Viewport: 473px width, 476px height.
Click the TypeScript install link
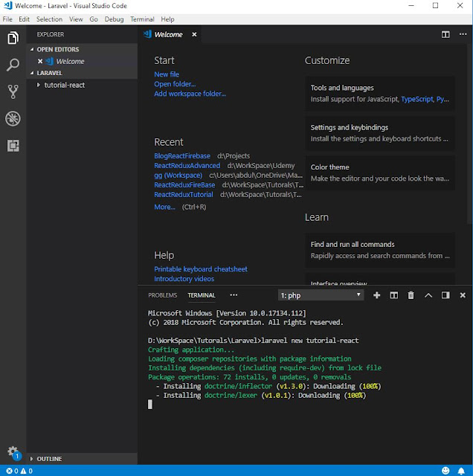pyautogui.click(x=417, y=99)
